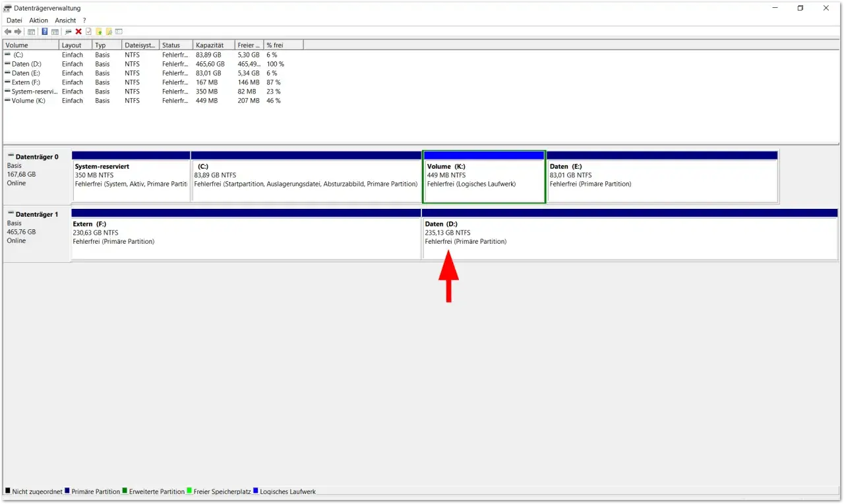Click the 100 % free cell
This screenshot has height=504, width=844.
(275, 64)
